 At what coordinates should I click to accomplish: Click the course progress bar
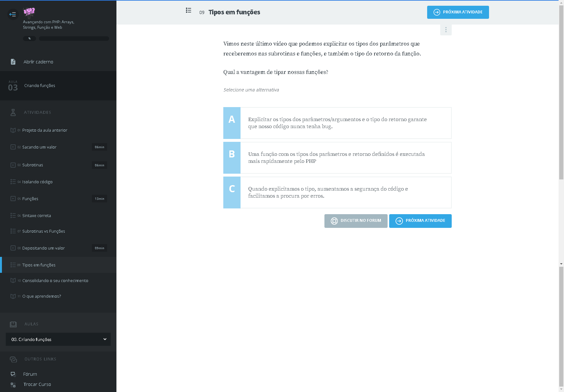74,39
